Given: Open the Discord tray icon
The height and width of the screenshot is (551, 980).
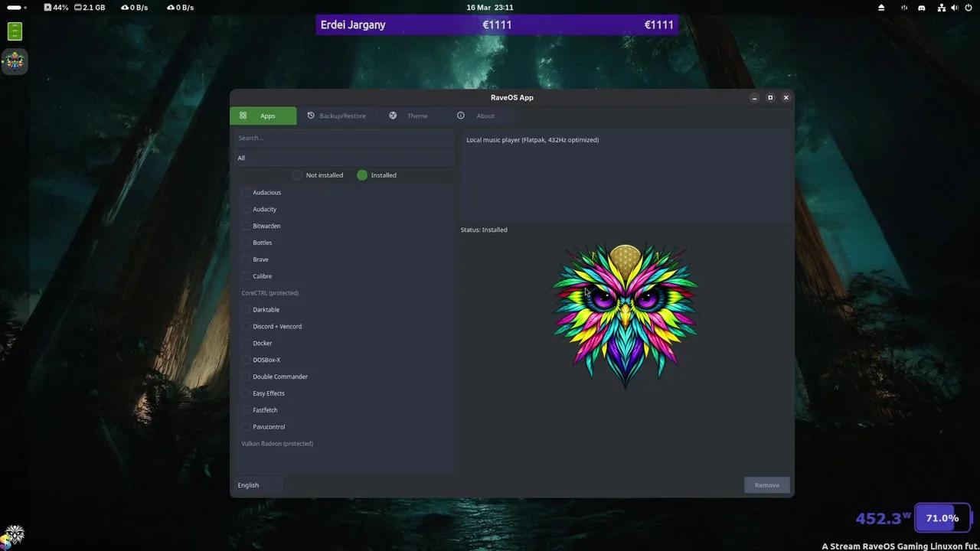Looking at the screenshot, I should click(x=922, y=8).
